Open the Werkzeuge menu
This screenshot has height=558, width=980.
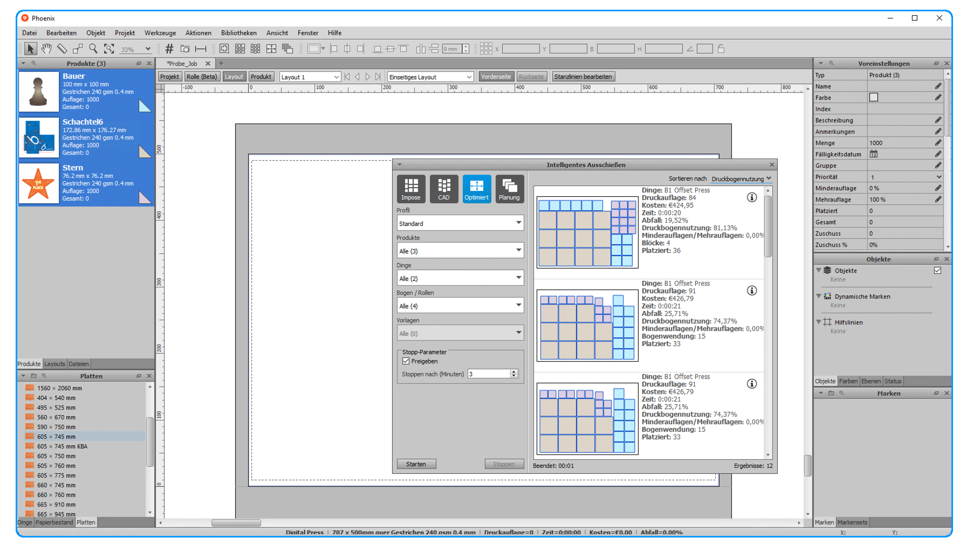pyautogui.click(x=160, y=33)
